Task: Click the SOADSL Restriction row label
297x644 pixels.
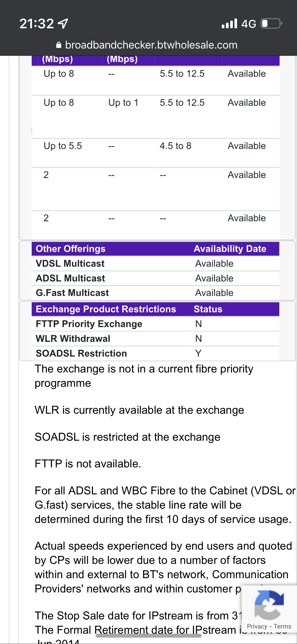Action: click(x=81, y=353)
